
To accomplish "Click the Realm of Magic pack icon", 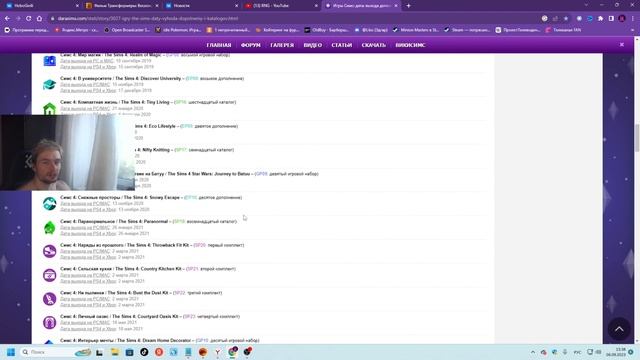I will point(49,61).
